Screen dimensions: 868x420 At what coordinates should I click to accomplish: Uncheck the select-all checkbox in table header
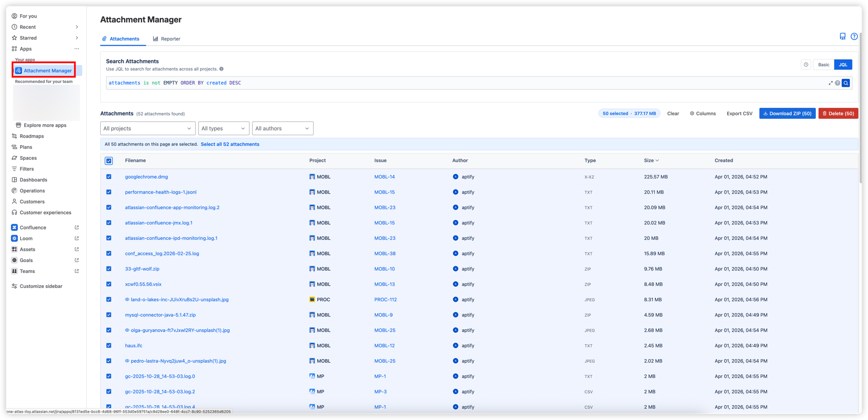coord(109,161)
